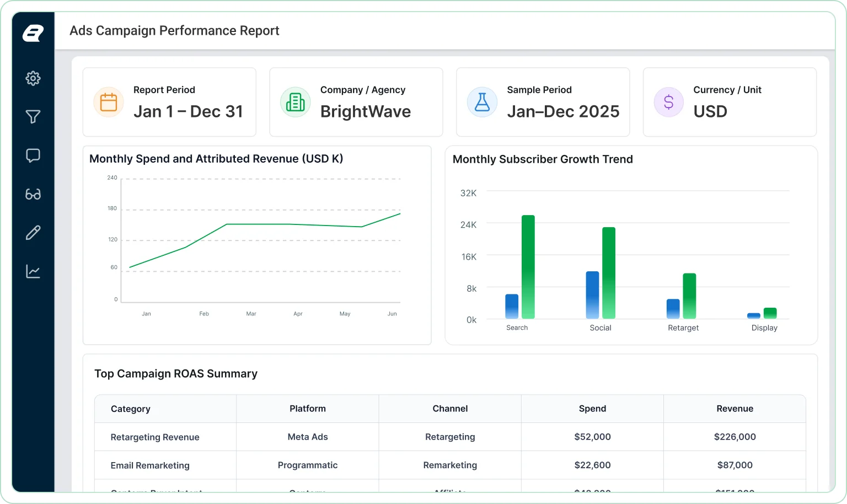Click the dollar sign currency icon

pyautogui.click(x=669, y=102)
